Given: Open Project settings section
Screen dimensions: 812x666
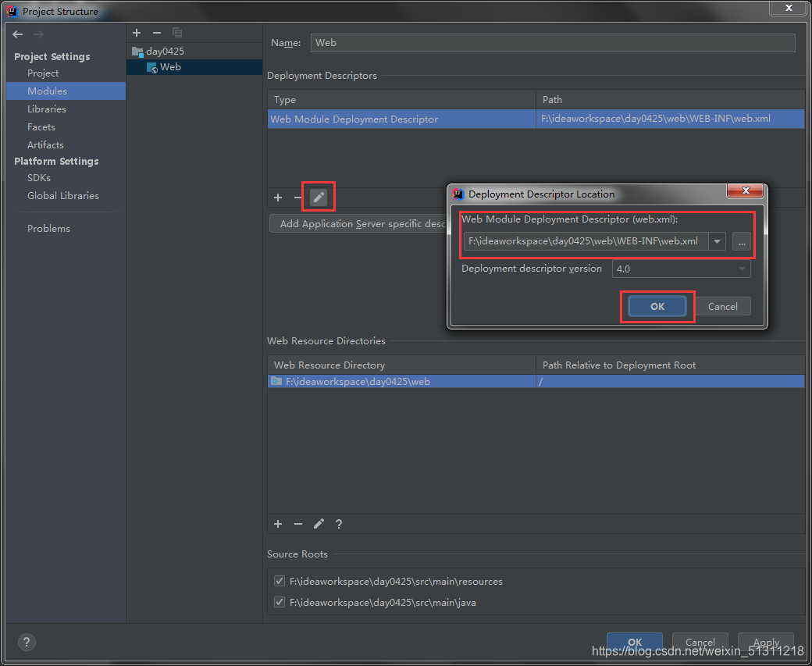Looking at the screenshot, I should tap(43, 73).
